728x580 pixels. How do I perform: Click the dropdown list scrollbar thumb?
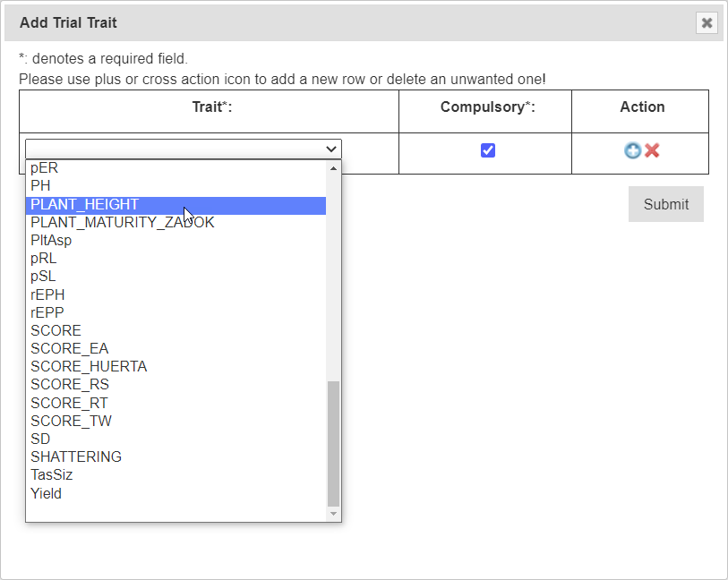click(334, 443)
